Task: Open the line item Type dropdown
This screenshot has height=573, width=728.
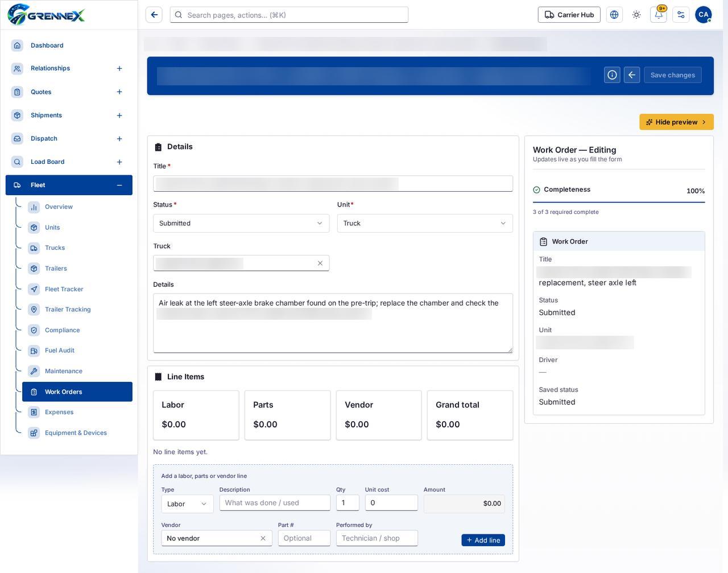Action: (187, 504)
